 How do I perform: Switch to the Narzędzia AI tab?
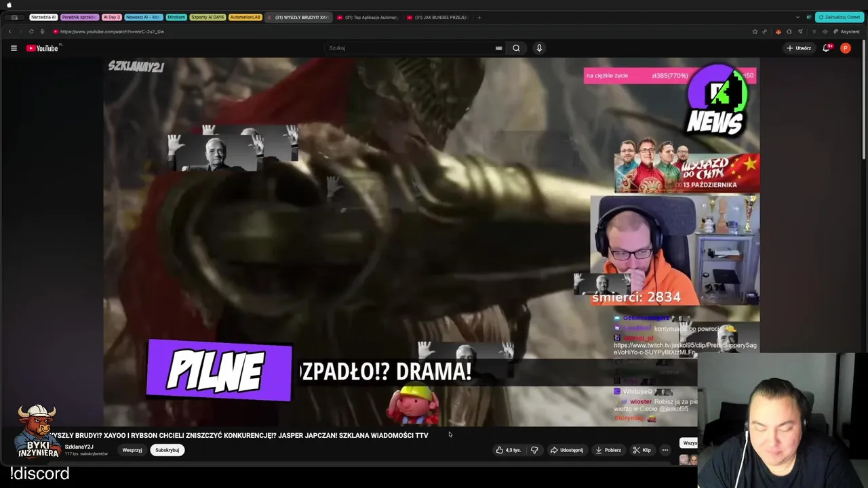tap(43, 17)
